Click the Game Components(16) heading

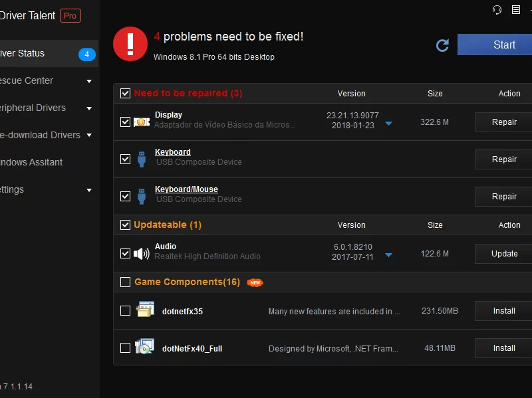pyautogui.click(x=187, y=282)
